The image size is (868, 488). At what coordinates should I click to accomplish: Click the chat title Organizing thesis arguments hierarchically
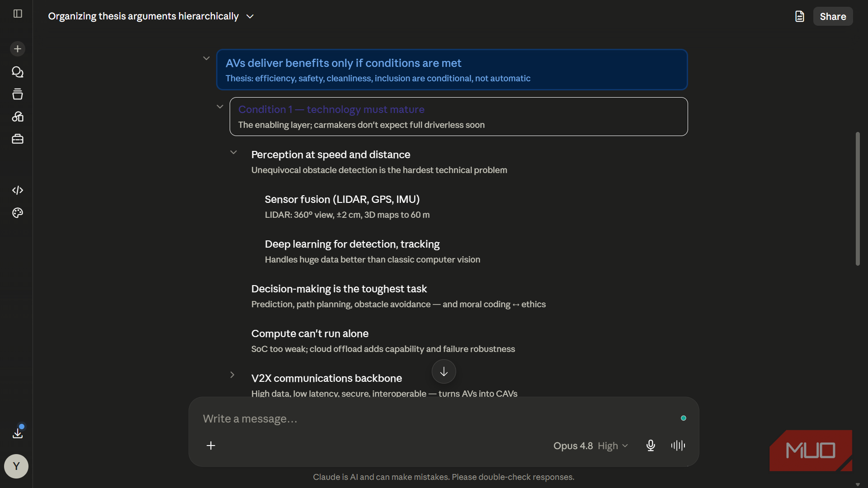click(143, 16)
